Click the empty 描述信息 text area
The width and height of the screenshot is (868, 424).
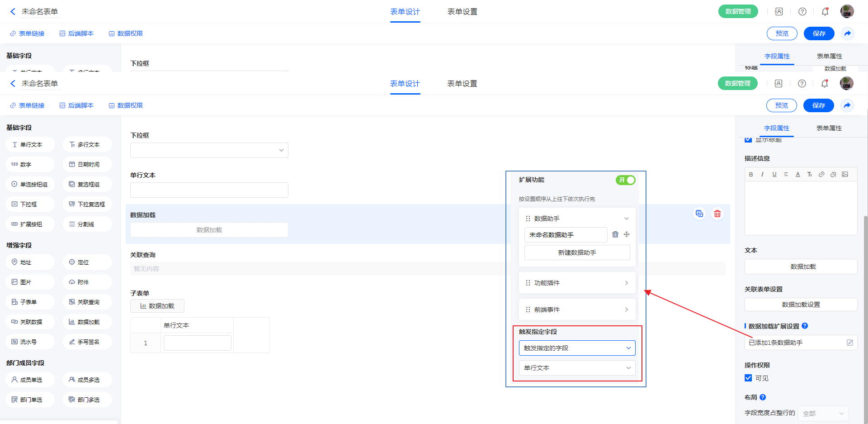800,208
